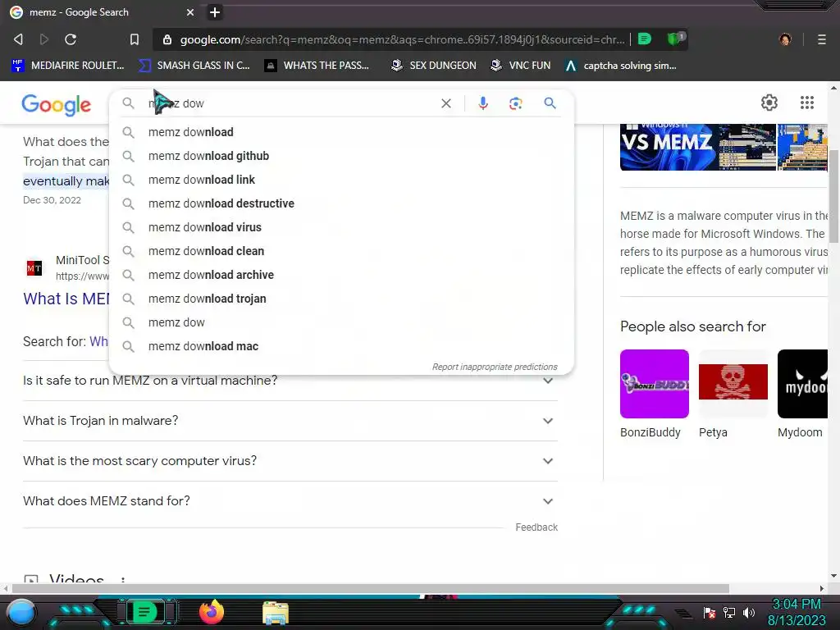Open MEDIAFIRE ROULET... bookmark
This screenshot has width=840, height=630.
click(68, 66)
